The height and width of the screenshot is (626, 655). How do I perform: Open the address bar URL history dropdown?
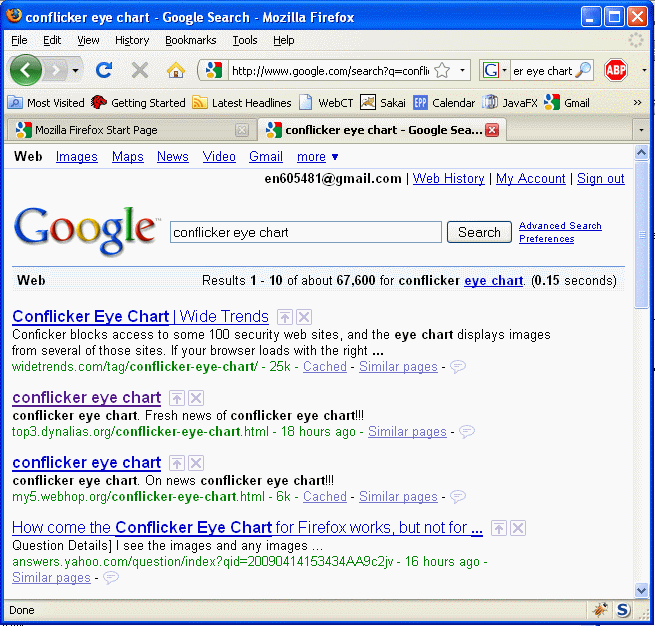[x=462, y=70]
